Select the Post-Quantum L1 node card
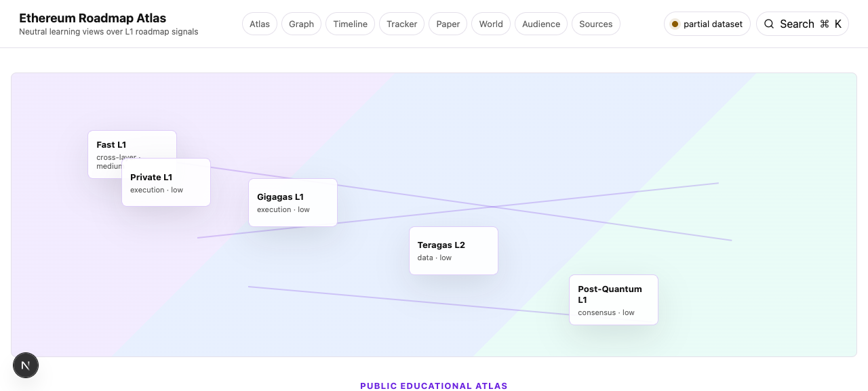 click(614, 300)
